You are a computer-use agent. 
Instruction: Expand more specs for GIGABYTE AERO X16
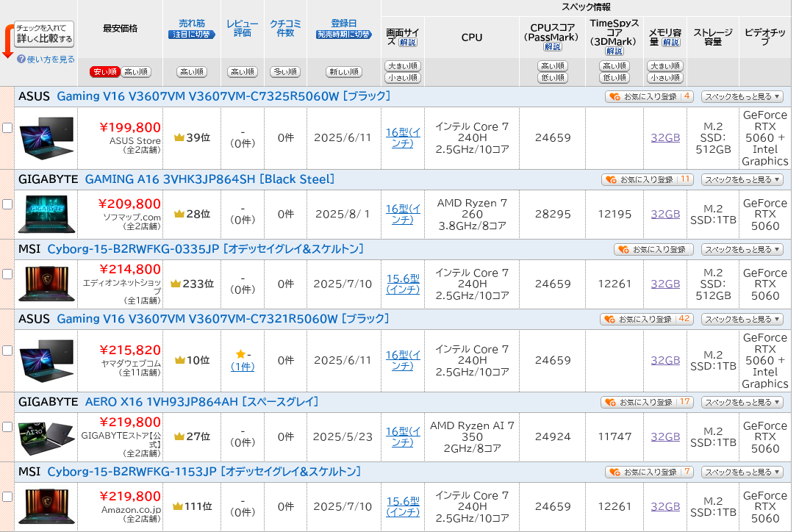pyautogui.click(x=742, y=402)
